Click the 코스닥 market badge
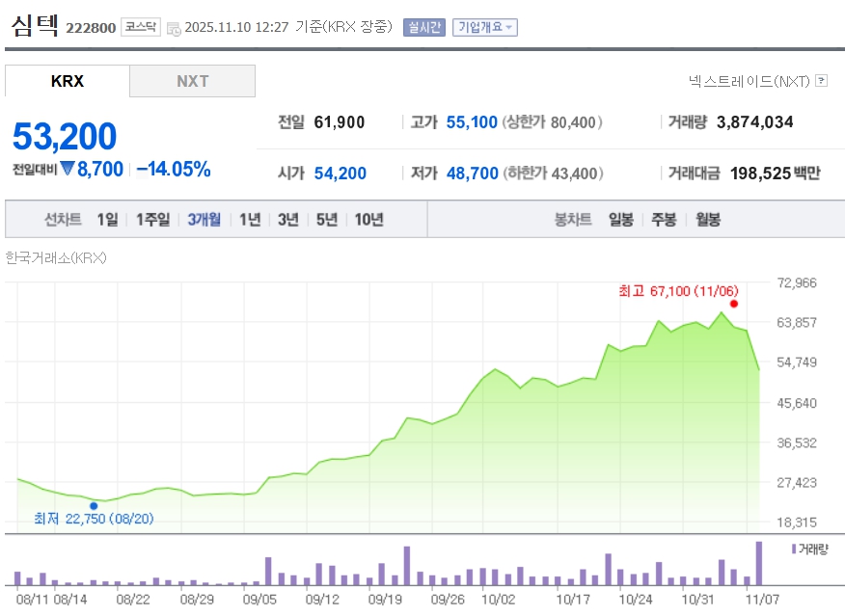The image size is (845, 616). 141,27
